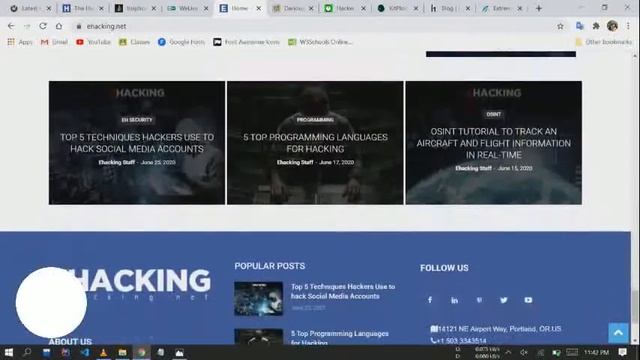Open '5 Top Programming Languages for Hacking' card

(315, 143)
